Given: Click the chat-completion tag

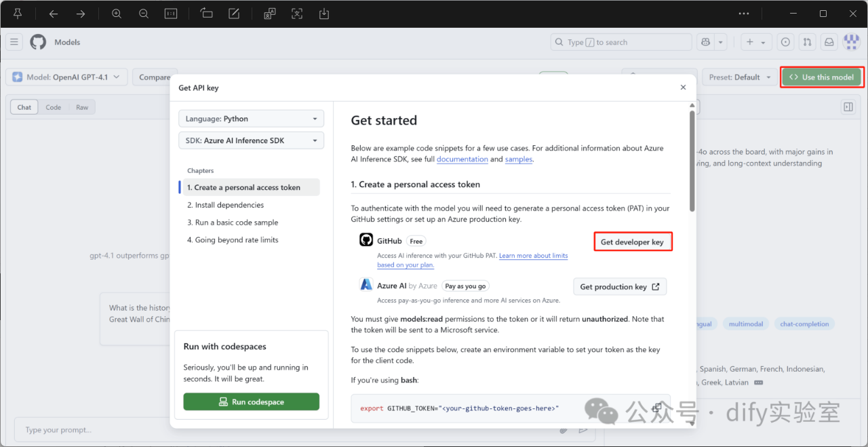Looking at the screenshot, I should pyautogui.click(x=804, y=324).
